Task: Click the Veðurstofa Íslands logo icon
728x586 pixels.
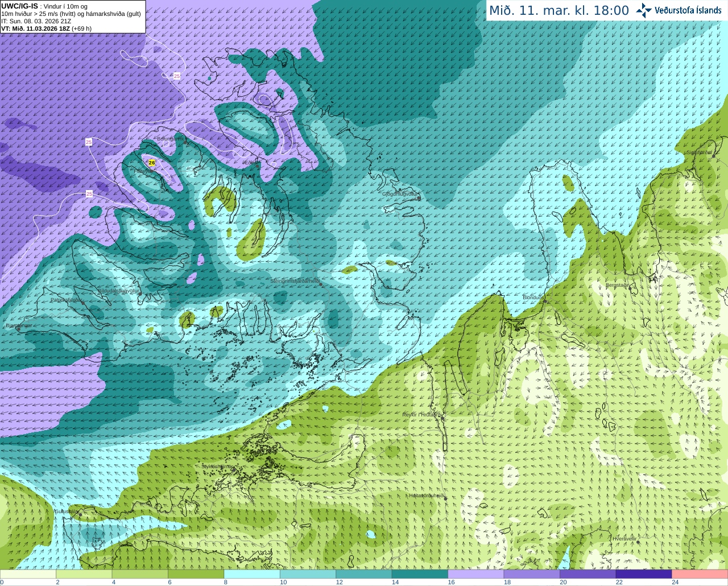Action: [643, 10]
